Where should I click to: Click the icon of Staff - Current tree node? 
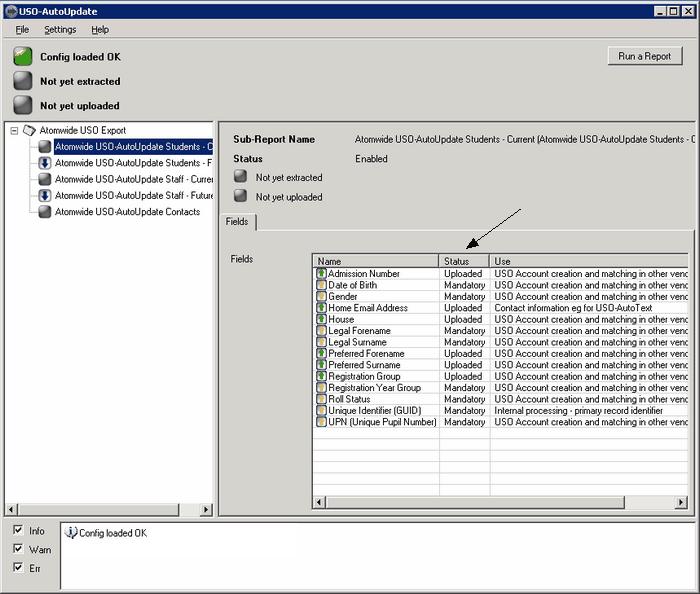pos(45,179)
